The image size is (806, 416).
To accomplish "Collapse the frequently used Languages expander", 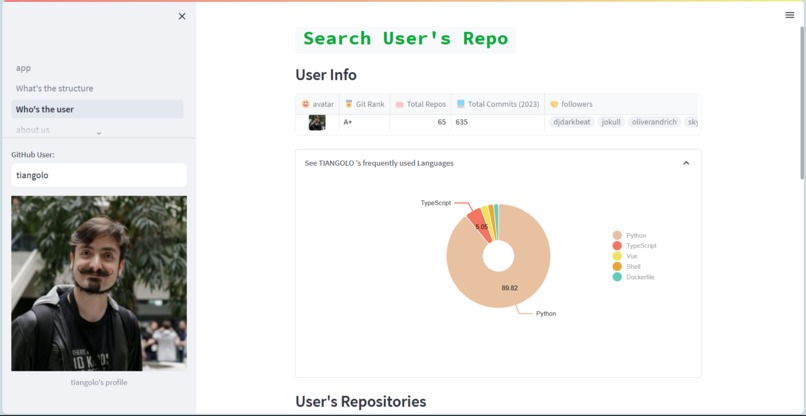I will 686,163.
